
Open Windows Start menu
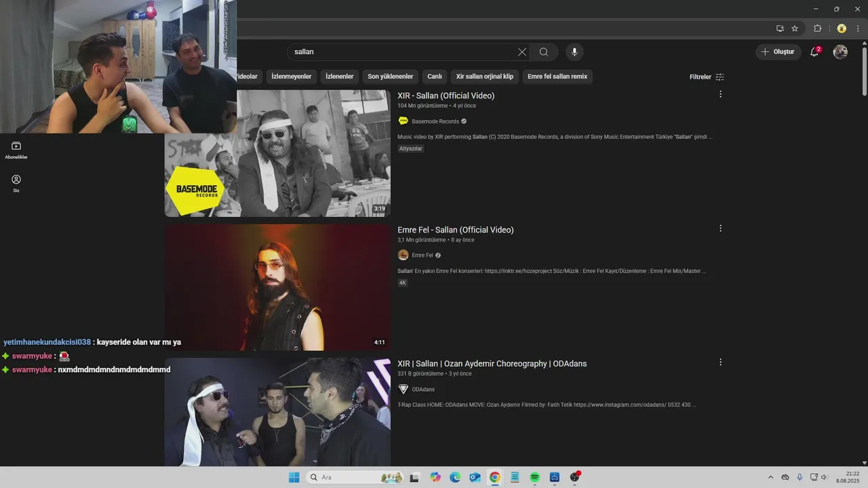[x=294, y=477]
